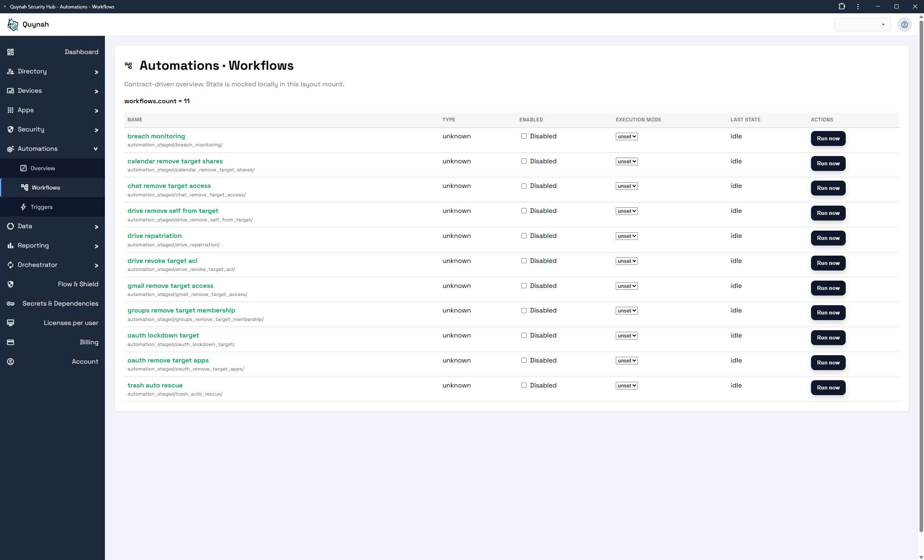Click the Flow & Shield icon
The image size is (924, 560).
point(10,284)
